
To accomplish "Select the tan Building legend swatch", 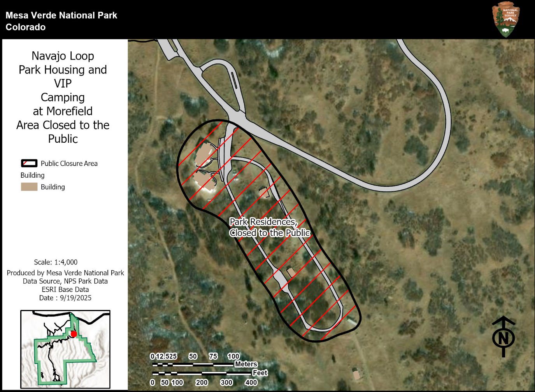I will [x=29, y=187].
